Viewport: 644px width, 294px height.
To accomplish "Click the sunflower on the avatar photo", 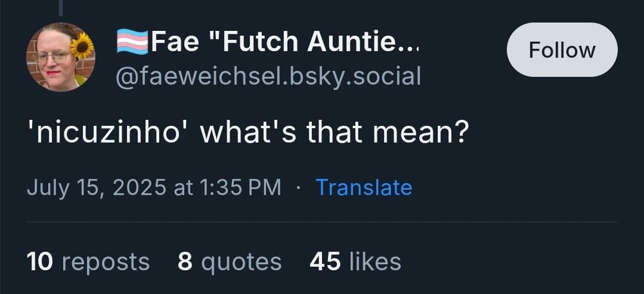I will point(82,46).
